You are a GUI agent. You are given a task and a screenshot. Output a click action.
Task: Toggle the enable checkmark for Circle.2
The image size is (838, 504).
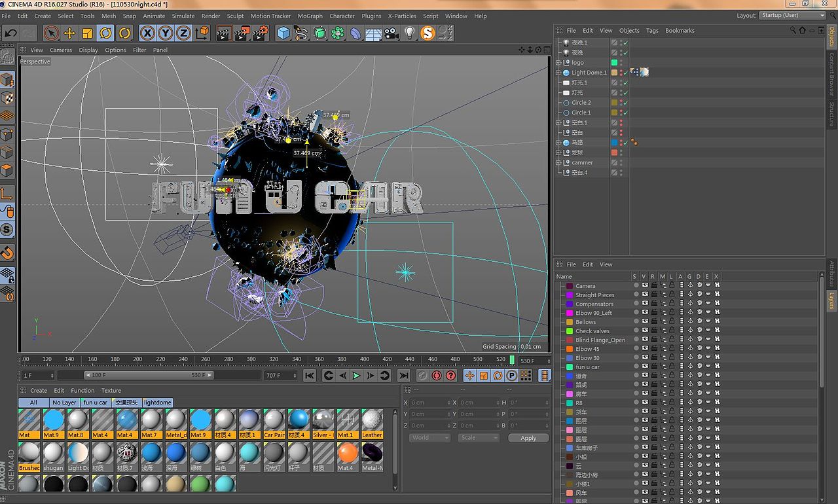point(626,103)
